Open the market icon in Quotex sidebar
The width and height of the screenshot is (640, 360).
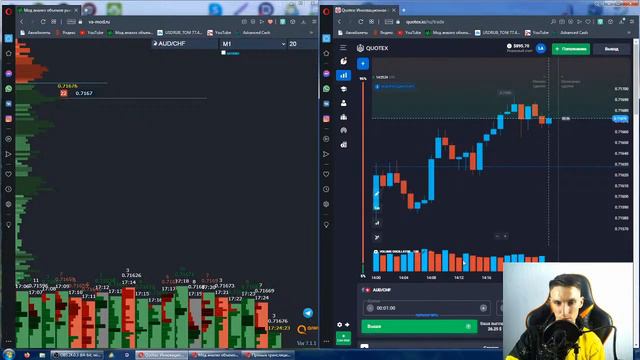tap(344, 117)
